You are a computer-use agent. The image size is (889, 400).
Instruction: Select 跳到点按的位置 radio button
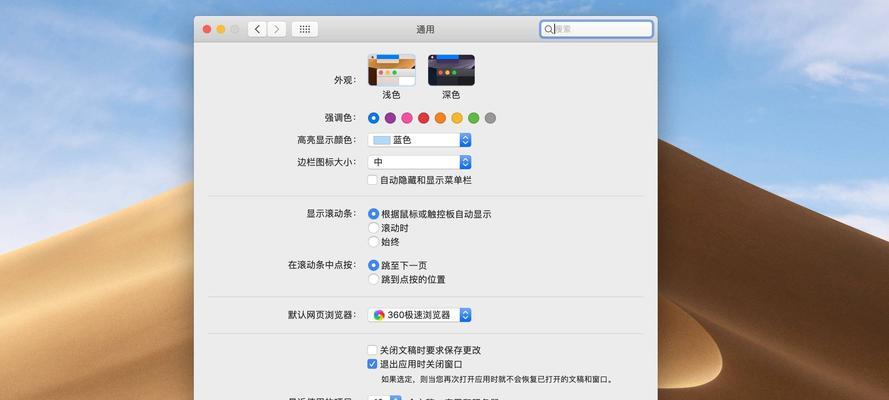tap(374, 279)
